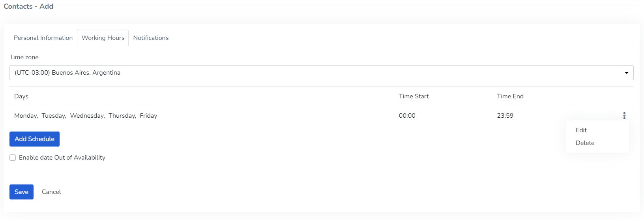Choose Edit from the schedule menu

(581, 130)
